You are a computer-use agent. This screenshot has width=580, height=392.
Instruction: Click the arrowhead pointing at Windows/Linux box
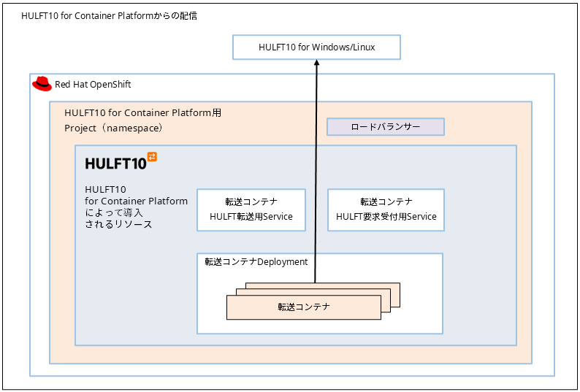click(316, 64)
